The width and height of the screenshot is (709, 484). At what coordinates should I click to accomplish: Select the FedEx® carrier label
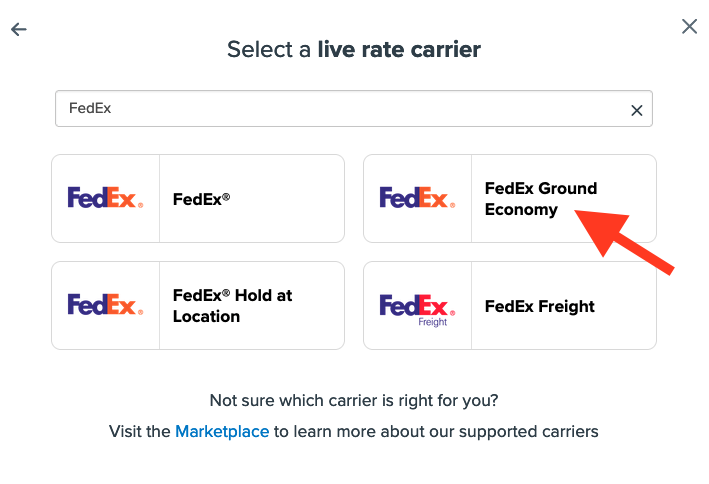pyautogui.click(x=202, y=199)
